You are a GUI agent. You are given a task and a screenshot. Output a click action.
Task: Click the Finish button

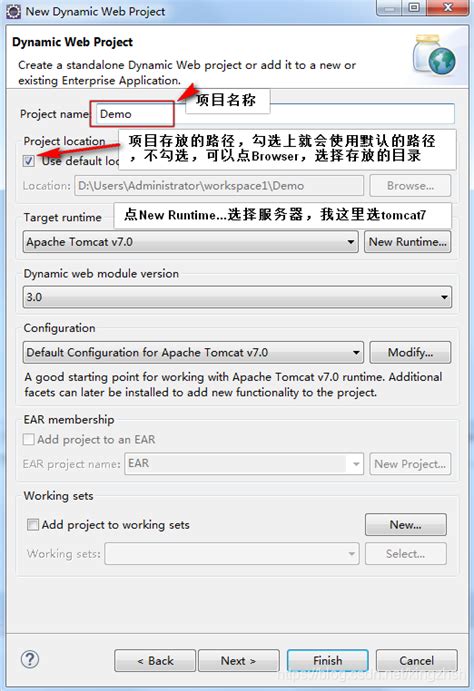pyautogui.click(x=327, y=661)
